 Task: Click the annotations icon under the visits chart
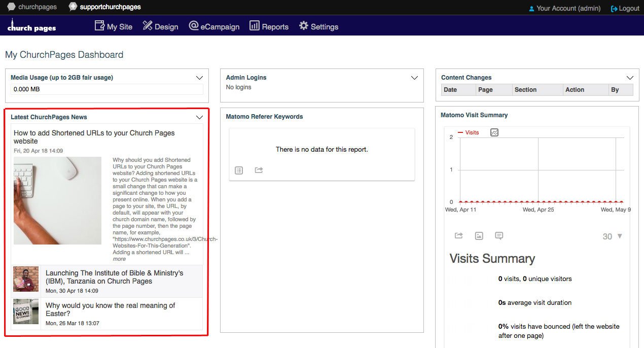point(499,236)
